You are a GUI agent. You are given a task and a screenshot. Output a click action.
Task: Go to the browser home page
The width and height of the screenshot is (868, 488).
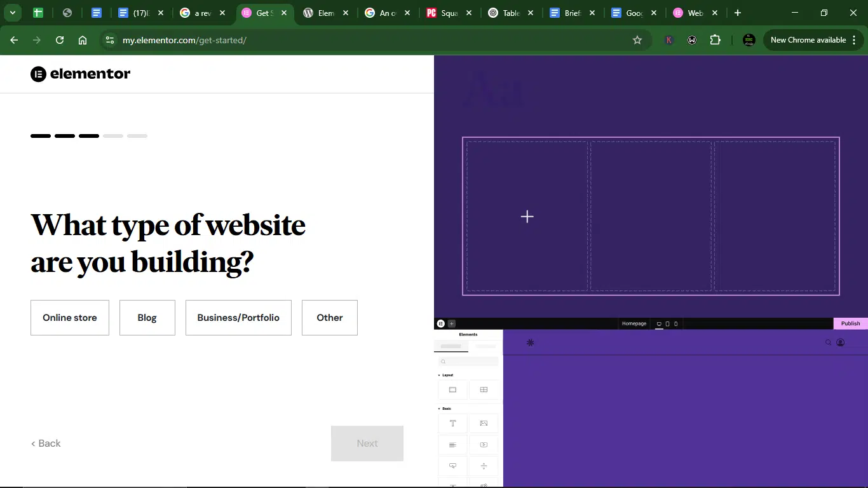83,40
